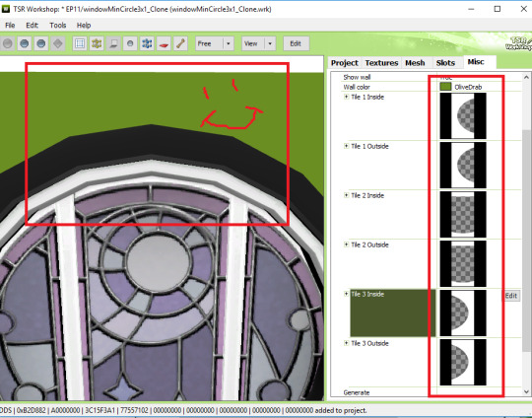Viewport: 532px width, 418px height.
Task: Click the bone toolbar icon
Action: [x=180, y=43]
